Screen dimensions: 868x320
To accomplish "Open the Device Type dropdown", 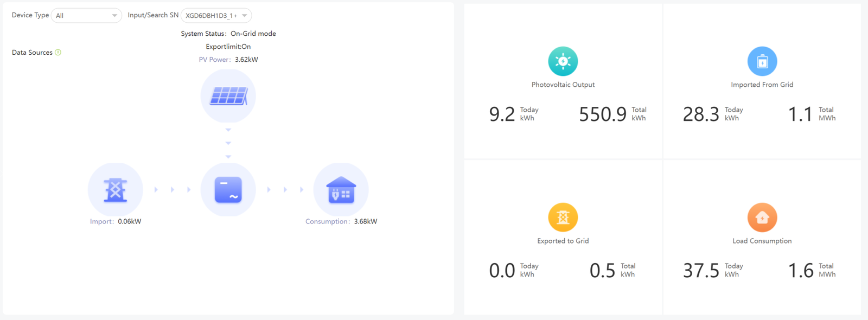I will coord(86,16).
